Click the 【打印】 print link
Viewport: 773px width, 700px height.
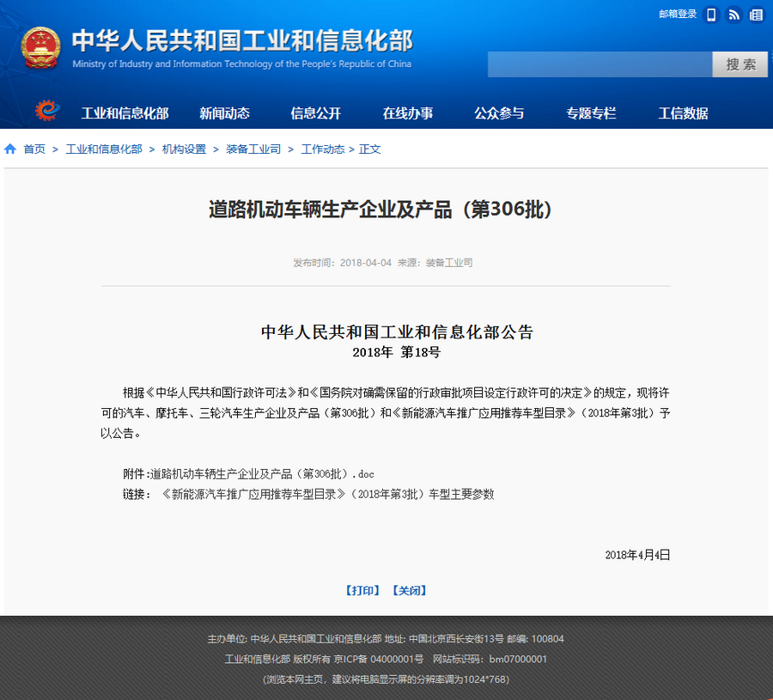point(362,591)
